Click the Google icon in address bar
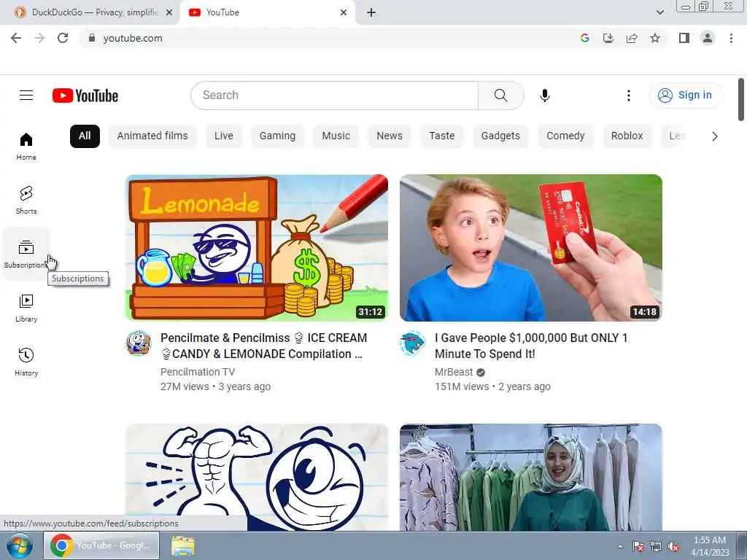The height and width of the screenshot is (560, 747). click(x=584, y=38)
